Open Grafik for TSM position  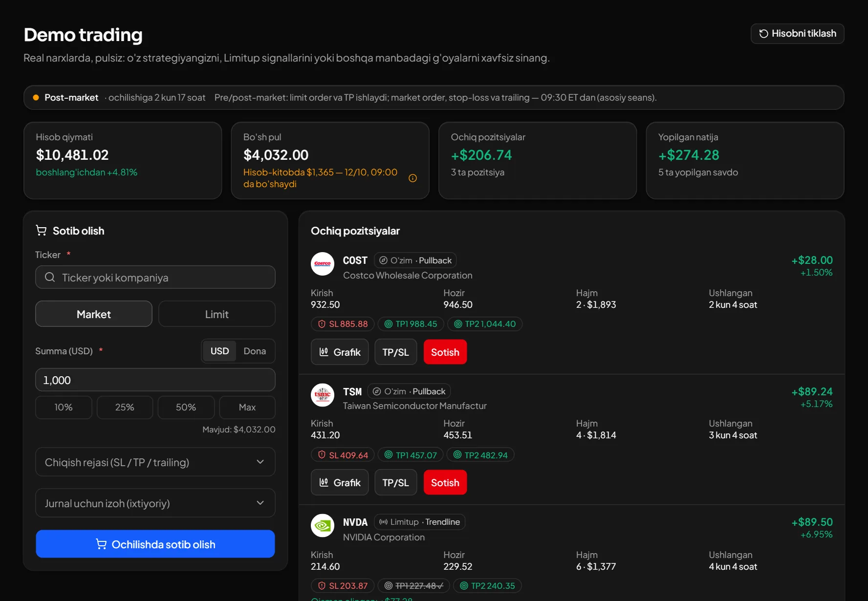tap(340, 483)
